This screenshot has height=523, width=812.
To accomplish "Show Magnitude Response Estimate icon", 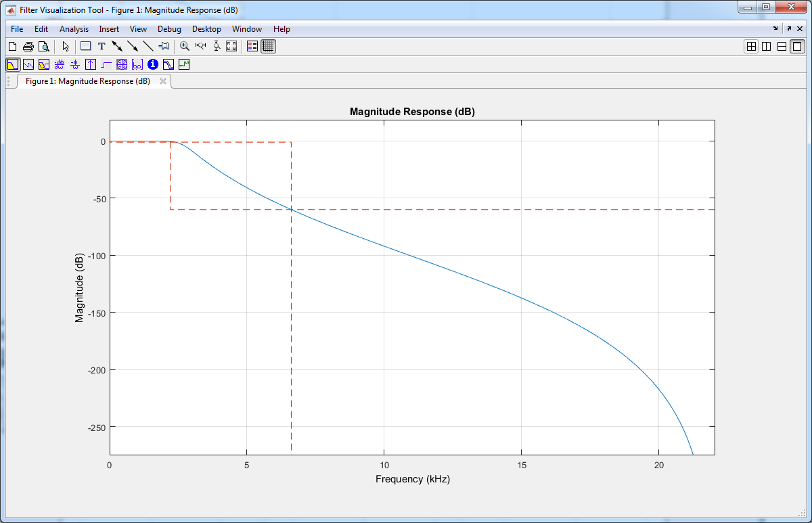I will (168, 64).
